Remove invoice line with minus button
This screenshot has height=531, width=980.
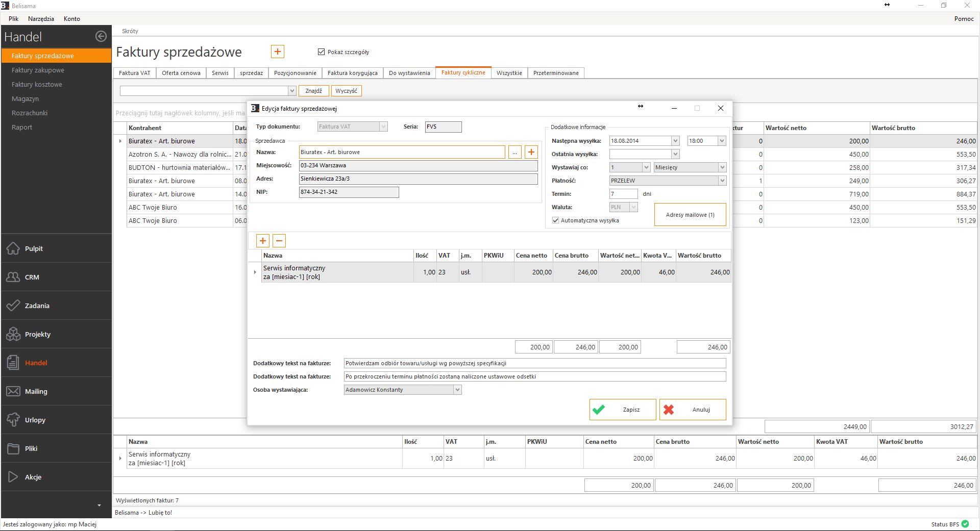(x=279, y=241)
